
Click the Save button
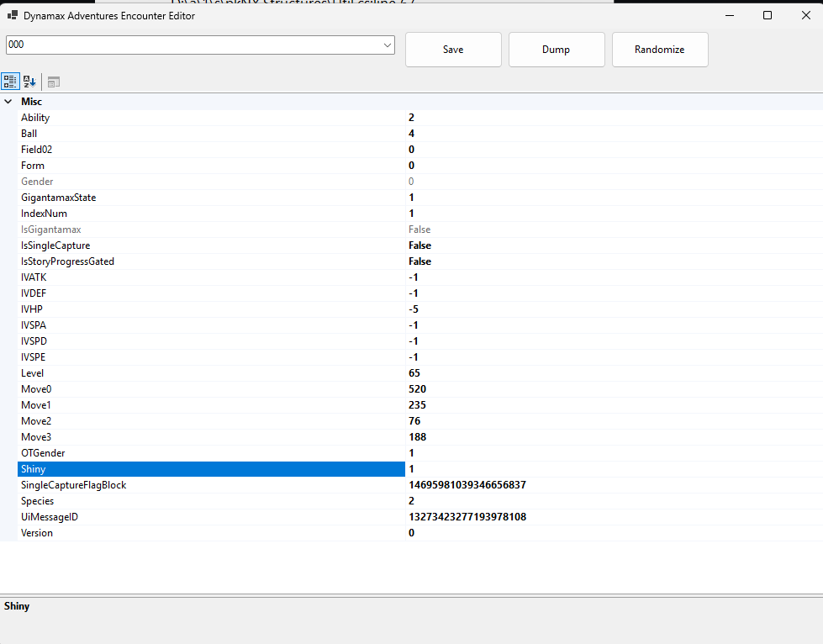click(453, 50)
